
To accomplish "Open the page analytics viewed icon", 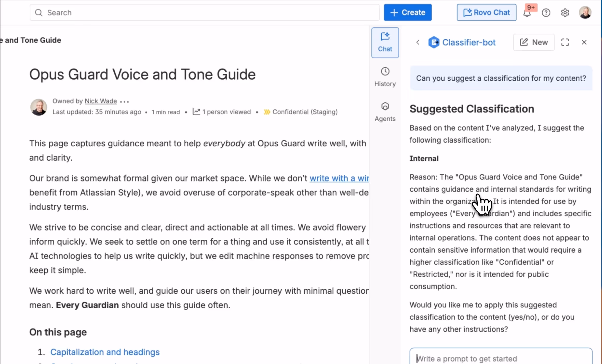I will click(x=196, y=112).
